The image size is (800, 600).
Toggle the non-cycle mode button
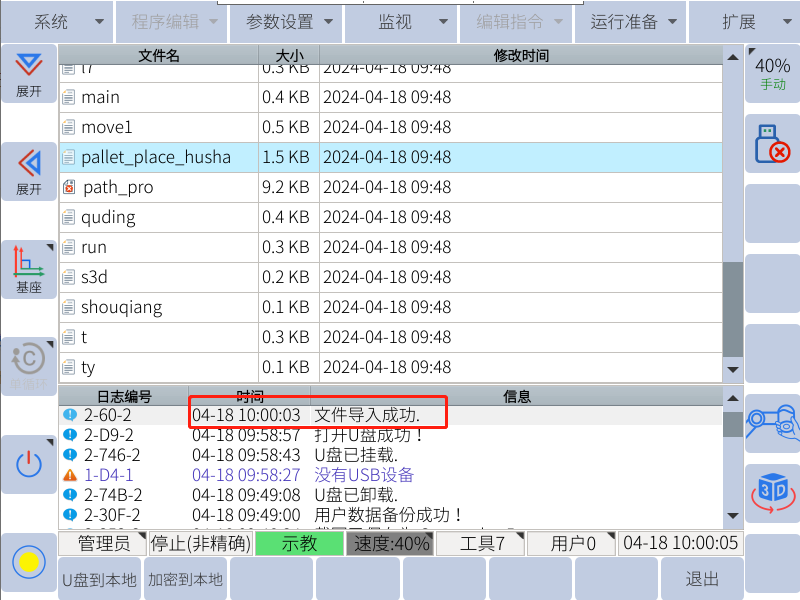pos(28,367)
